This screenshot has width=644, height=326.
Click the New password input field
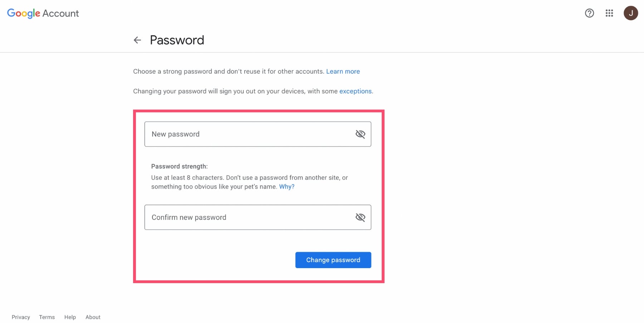point(247,134)
